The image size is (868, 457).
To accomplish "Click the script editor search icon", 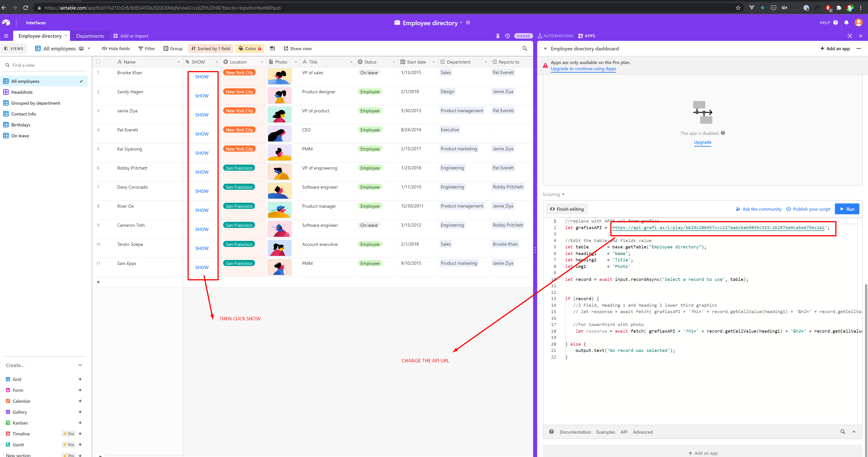I will coord(842,432).
